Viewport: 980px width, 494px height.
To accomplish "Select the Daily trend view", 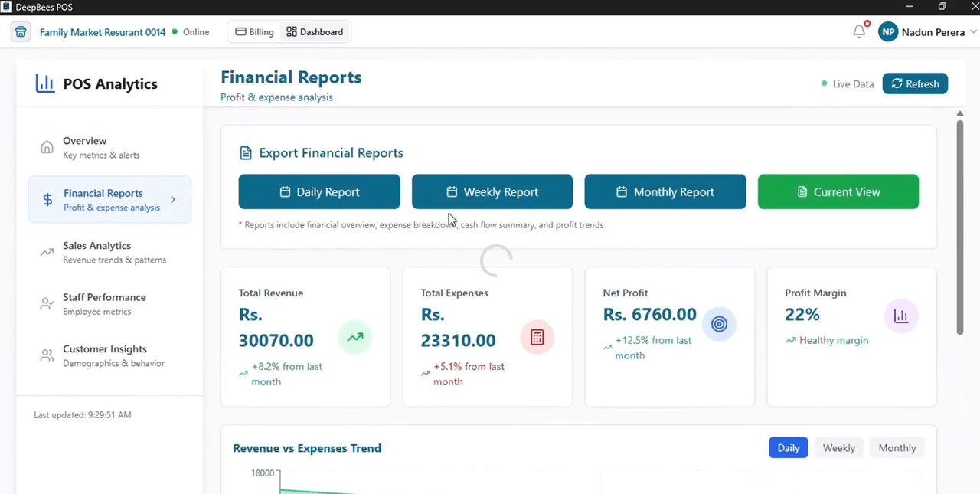I will click(788, 448).
